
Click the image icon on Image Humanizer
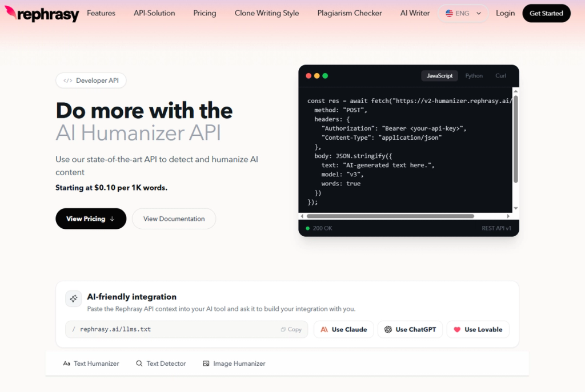[206, 363]
